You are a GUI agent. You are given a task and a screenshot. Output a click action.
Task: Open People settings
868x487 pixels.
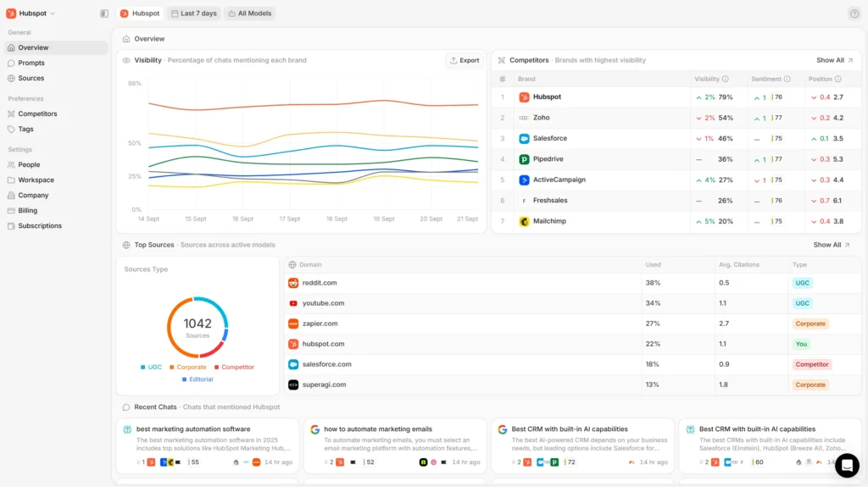pyautogui.click(x=55, y=164)
